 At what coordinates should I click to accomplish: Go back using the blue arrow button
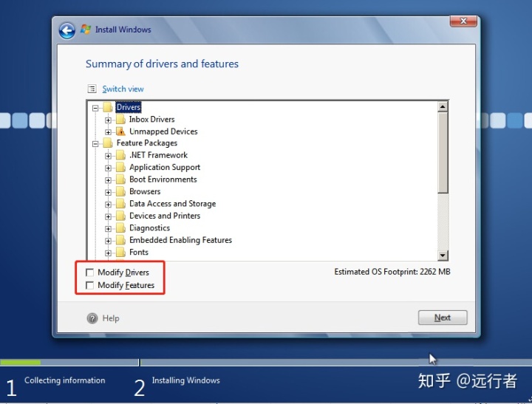click(x=66, y=31)
